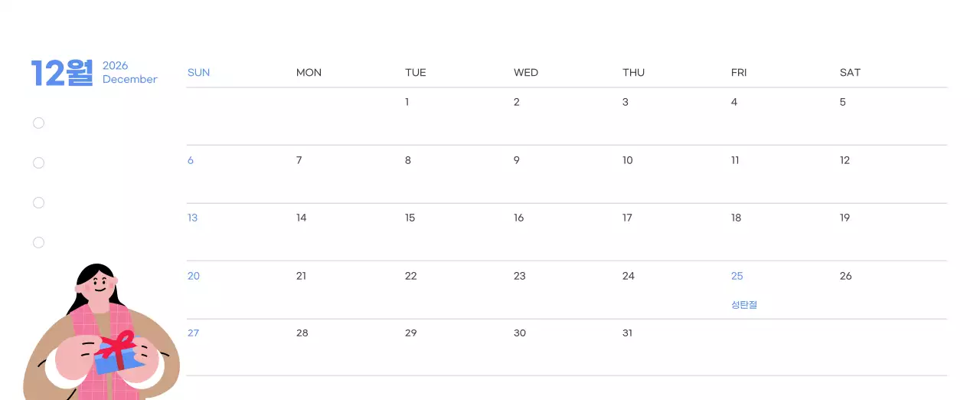Choose Sunday the 13th
This screenshot has width=980, height=400.
(193, 218)
